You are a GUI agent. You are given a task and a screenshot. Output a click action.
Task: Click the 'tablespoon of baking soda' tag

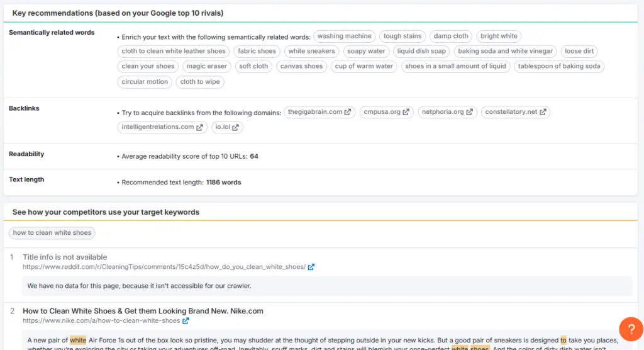point(558,66)
